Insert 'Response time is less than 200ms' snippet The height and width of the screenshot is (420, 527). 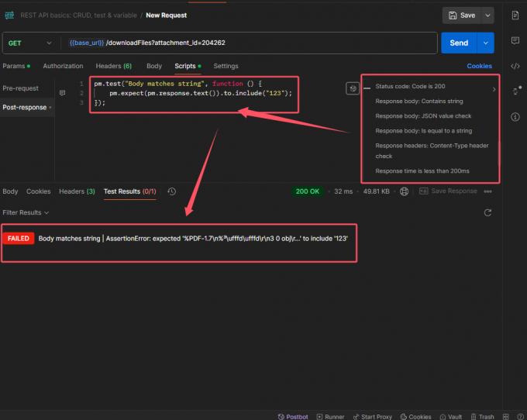(422, 171)
